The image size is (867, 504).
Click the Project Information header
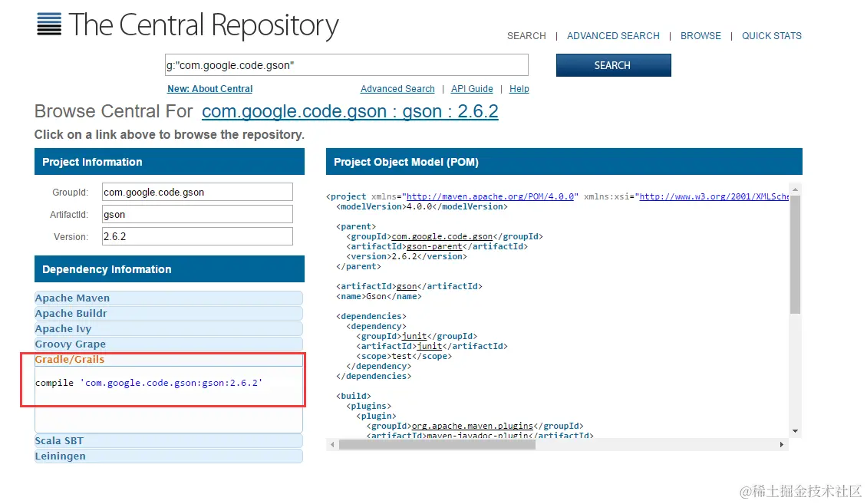pyautogui.click(x=170, y=162)
